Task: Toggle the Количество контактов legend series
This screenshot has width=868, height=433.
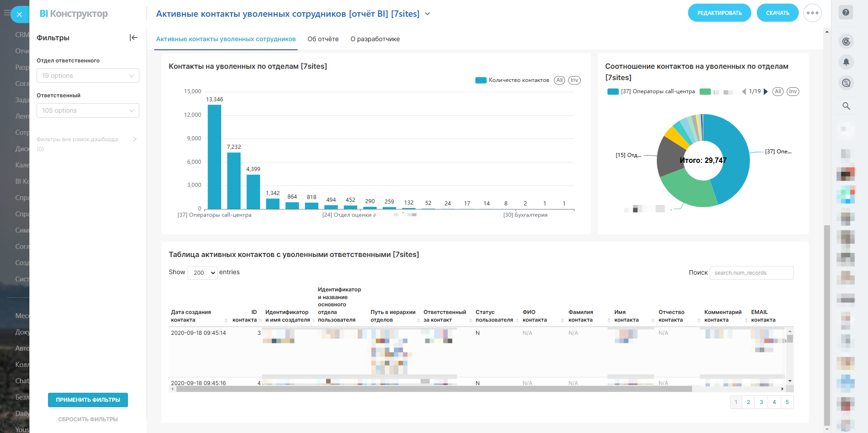Action: pyautogui.click(x=512, y=81)
